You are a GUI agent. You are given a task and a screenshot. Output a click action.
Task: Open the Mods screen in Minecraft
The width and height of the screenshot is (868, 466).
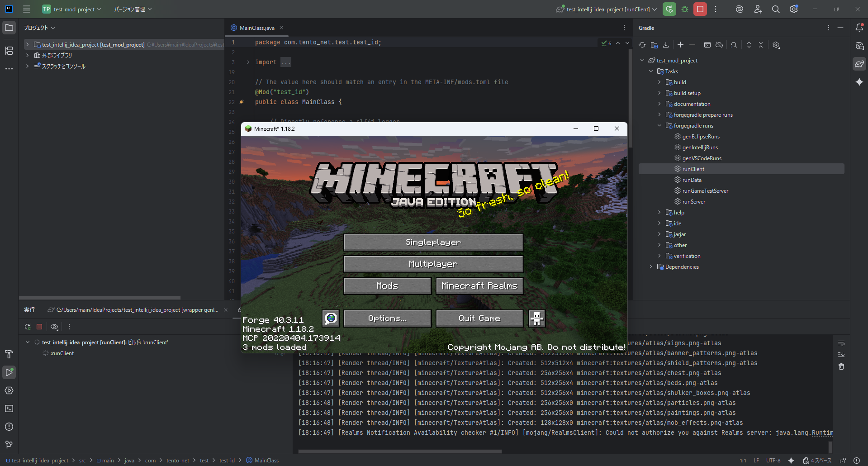pos(387,285)
